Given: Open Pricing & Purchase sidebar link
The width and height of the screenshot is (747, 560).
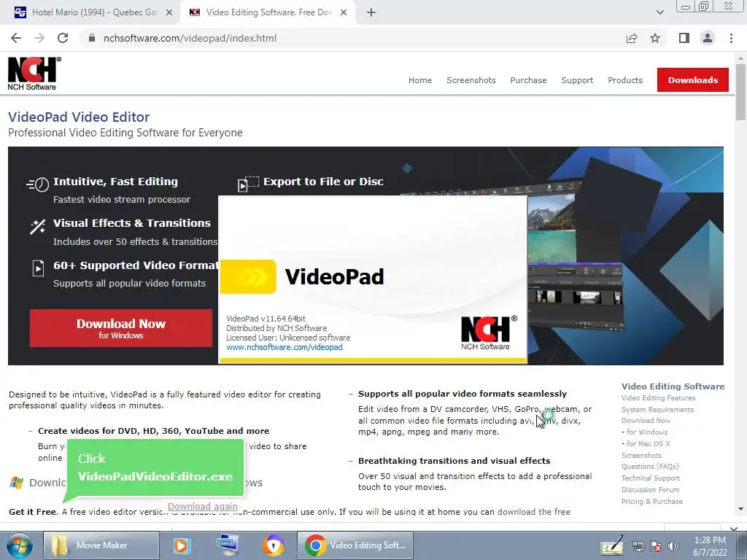Looking at the screenshot, I should pos(651,502).
